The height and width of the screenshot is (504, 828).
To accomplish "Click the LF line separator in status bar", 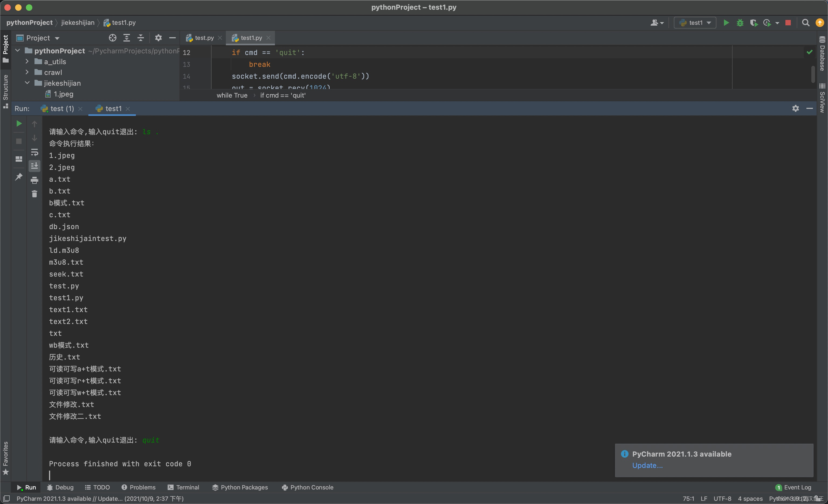I will [704, 499].
